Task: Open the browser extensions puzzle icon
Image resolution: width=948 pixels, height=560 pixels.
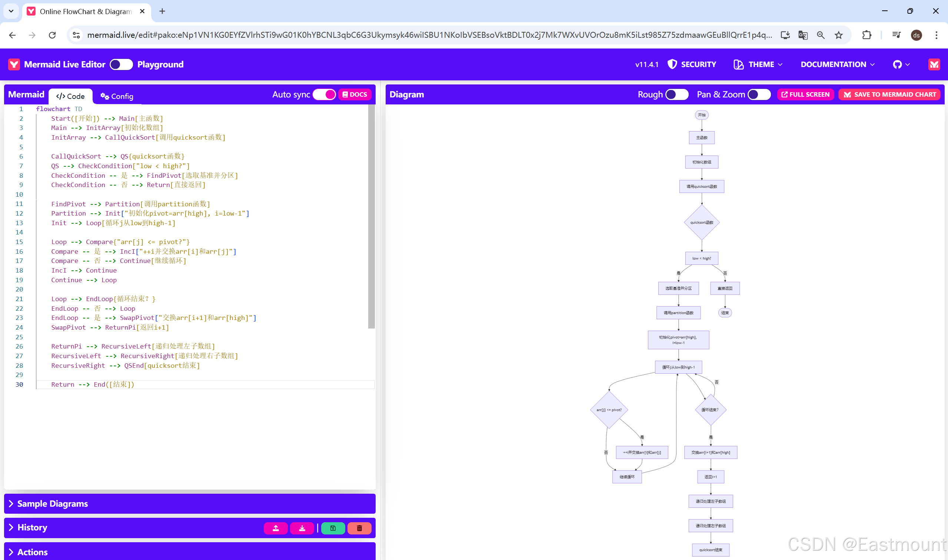Action: (x=867, y=35)
